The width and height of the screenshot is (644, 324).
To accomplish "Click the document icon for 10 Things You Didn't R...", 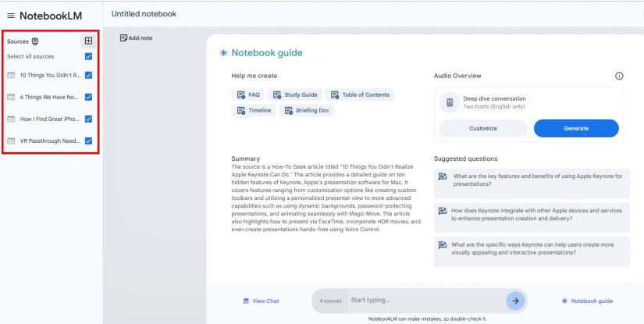I will pos(11,75).
